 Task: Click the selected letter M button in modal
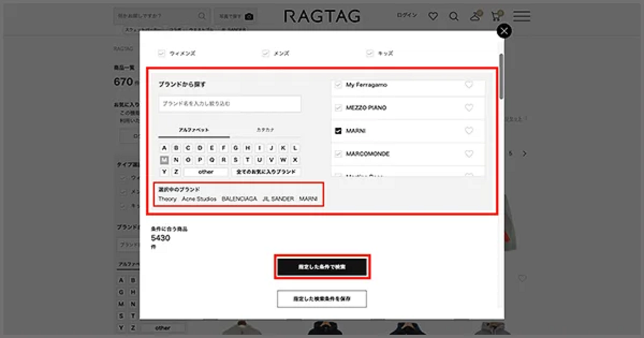164,160
